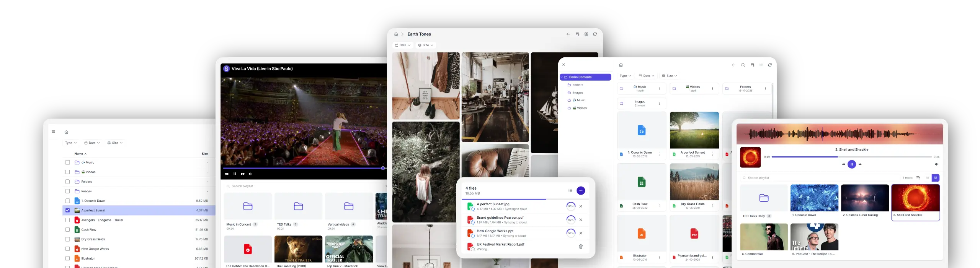Pause the Viva La Vida video
Screen dimensions: 980x268
(x=235, y=174)
